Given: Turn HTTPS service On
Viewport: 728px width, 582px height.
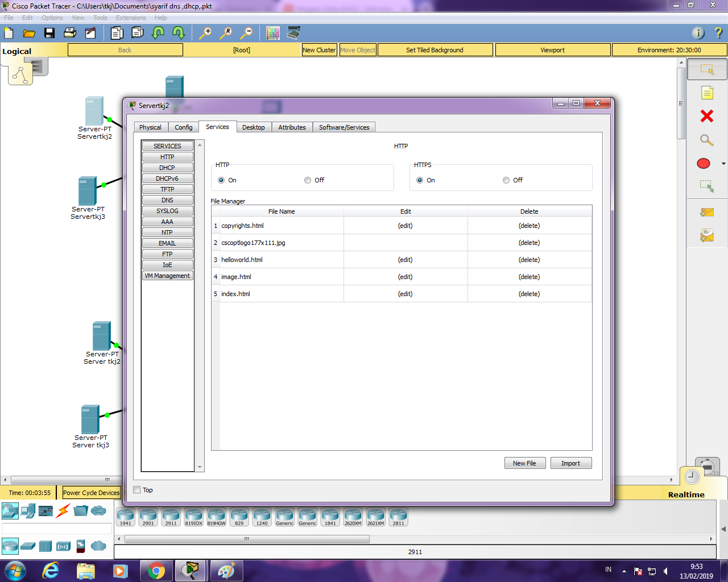Looking at the screenshot, I should coord(420,180).
